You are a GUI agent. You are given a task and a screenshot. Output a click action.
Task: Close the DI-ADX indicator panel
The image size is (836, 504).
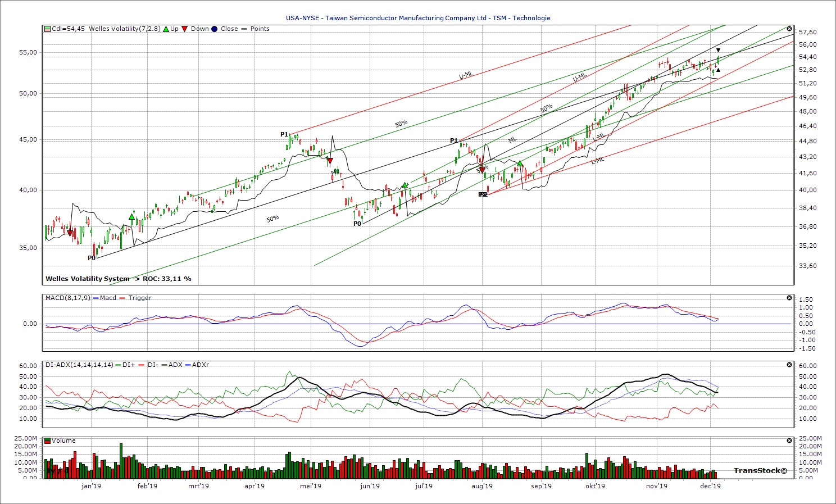click(789, 365)
